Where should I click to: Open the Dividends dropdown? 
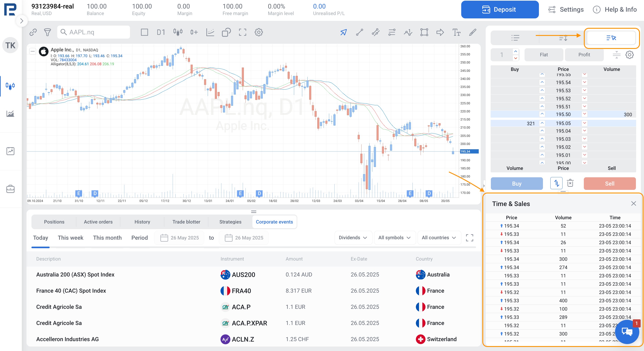pos(353,238)
